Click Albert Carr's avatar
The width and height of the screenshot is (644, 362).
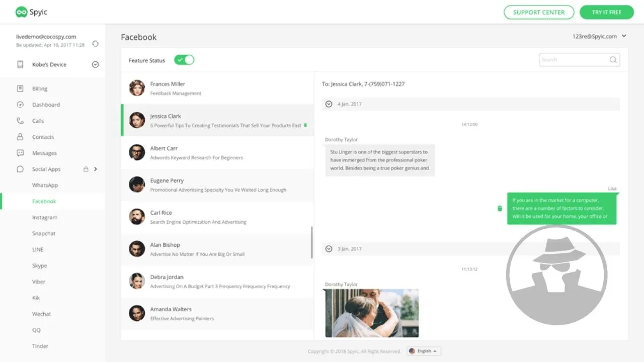coord(137,152)
